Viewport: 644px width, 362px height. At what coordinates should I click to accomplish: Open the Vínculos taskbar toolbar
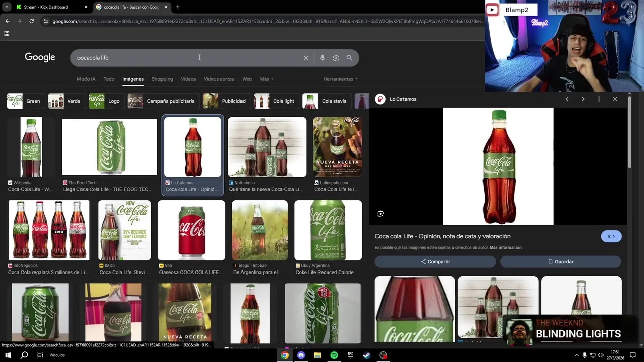(x=57, y=355)
